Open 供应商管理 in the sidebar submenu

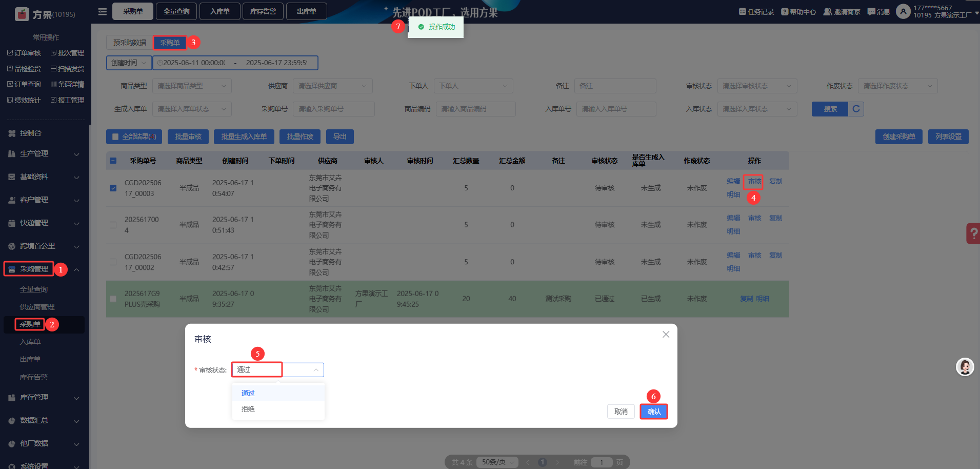37,307
